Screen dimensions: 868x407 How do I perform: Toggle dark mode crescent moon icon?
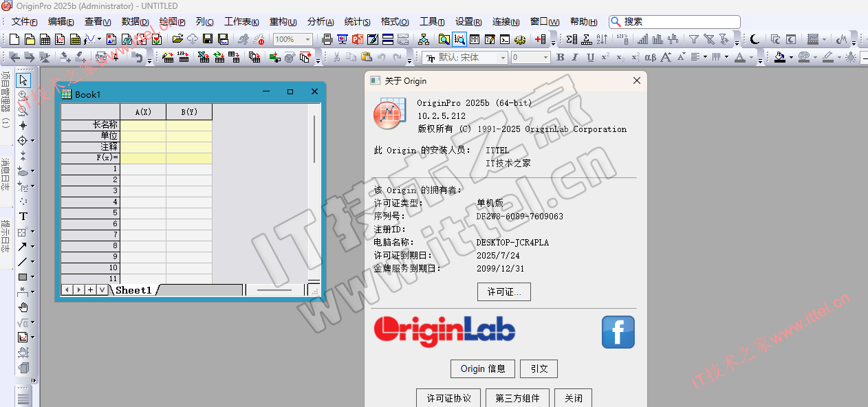click(755, 39)
